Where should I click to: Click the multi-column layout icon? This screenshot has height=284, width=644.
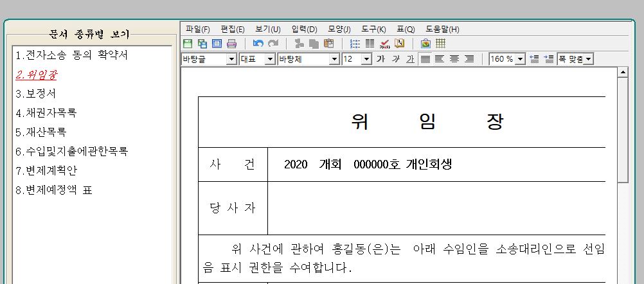[370, 44]
